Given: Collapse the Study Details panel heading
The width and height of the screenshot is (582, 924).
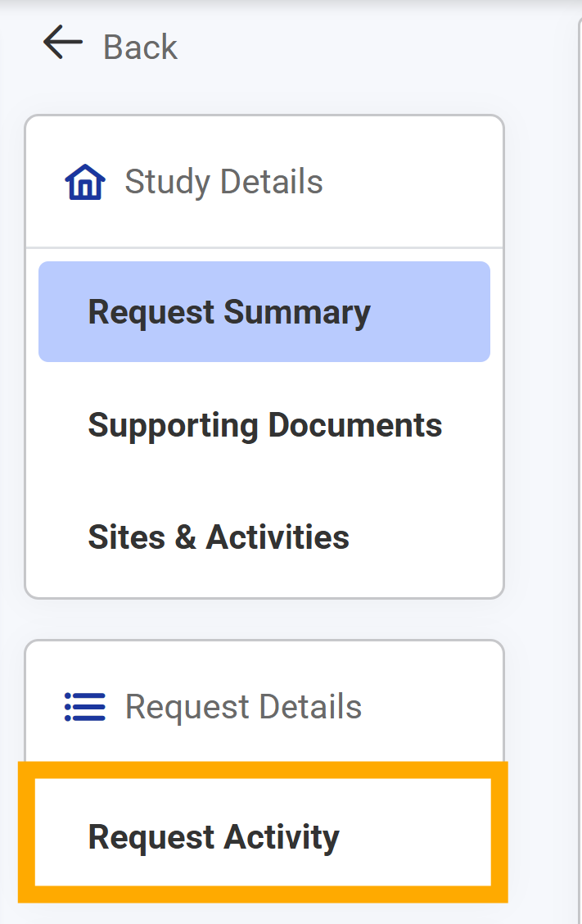Looking at the screenshot, I should coord(264,182).
